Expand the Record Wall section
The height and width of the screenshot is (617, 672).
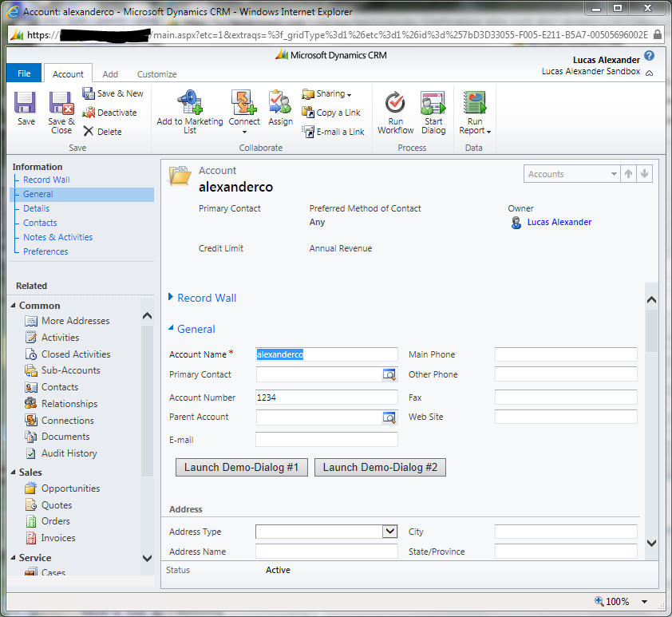tap(171, 297)
